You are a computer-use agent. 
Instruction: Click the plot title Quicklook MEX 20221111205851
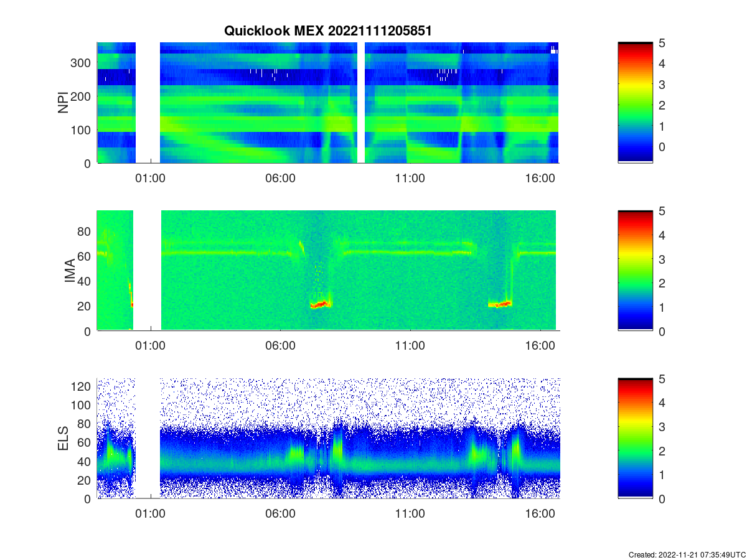(327, 30)
